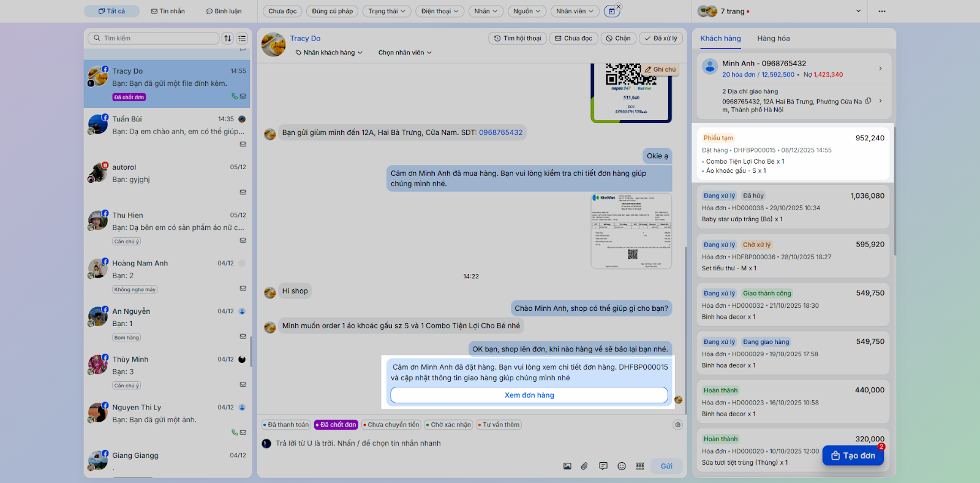
Task: Open the three-dot more options menu
Action: [882, 11]
